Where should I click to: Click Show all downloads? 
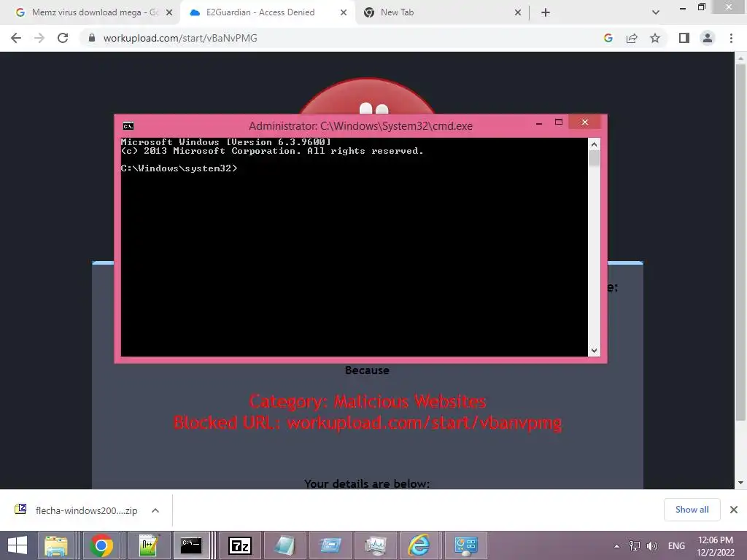point(692,510)
